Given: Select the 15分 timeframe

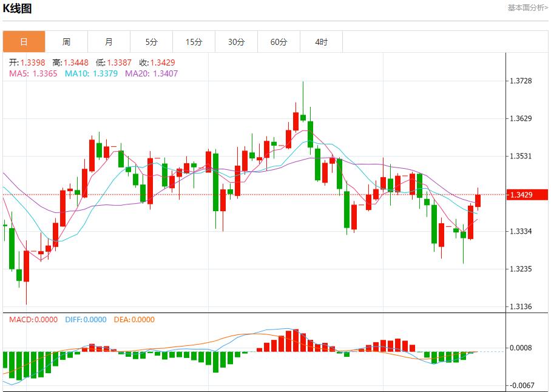Looking at the screenshot, I should pyautogui.click(x=194, y=42).
